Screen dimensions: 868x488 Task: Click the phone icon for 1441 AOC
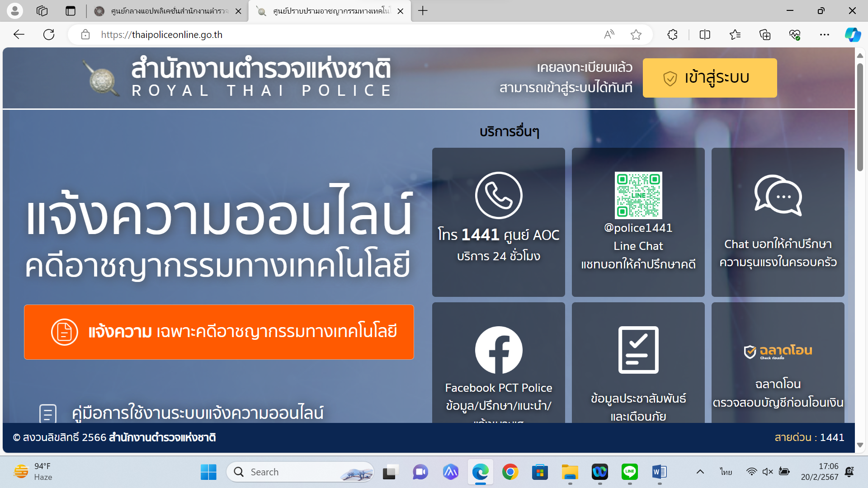(499, 196)
